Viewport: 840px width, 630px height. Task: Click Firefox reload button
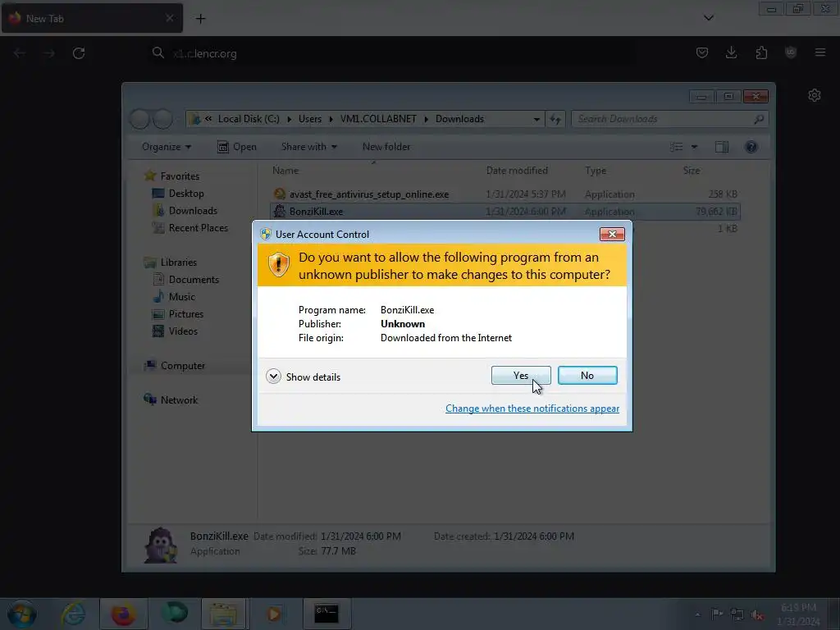[x=79, y=53]
